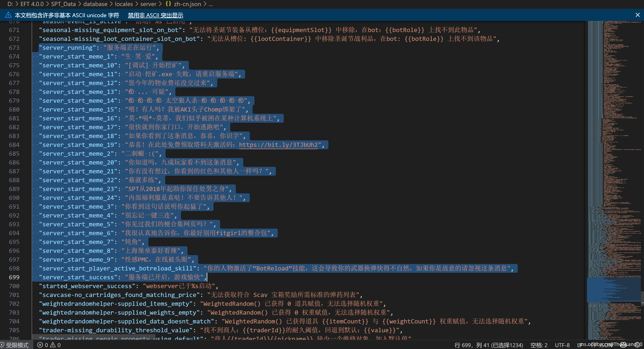Image resolution: width=644 pixels, height=349 pixels.
Task: Click the "scavcase-no_cartridges_found_matching_price" key
Action: point(120,295)
